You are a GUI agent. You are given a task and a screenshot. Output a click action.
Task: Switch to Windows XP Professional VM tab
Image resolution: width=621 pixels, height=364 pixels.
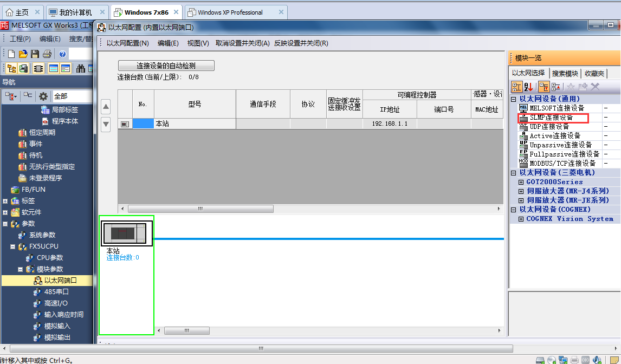click(x=236, y=12)
